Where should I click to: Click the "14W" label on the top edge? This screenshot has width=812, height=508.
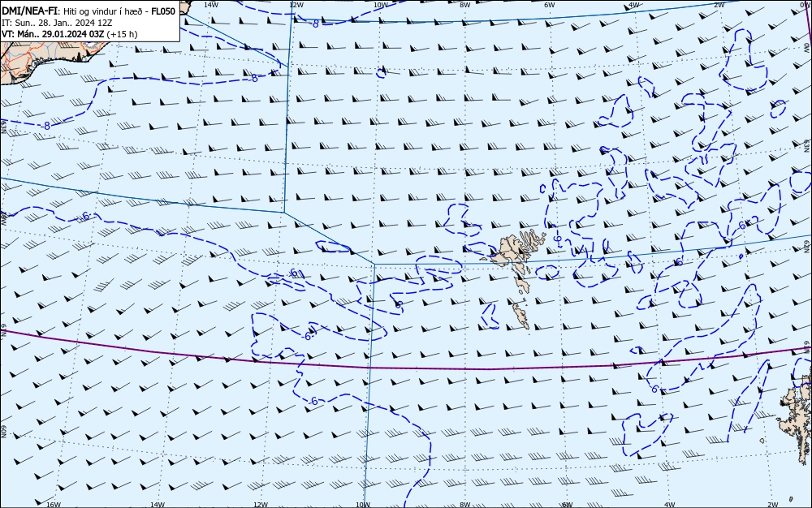[211, 5]
